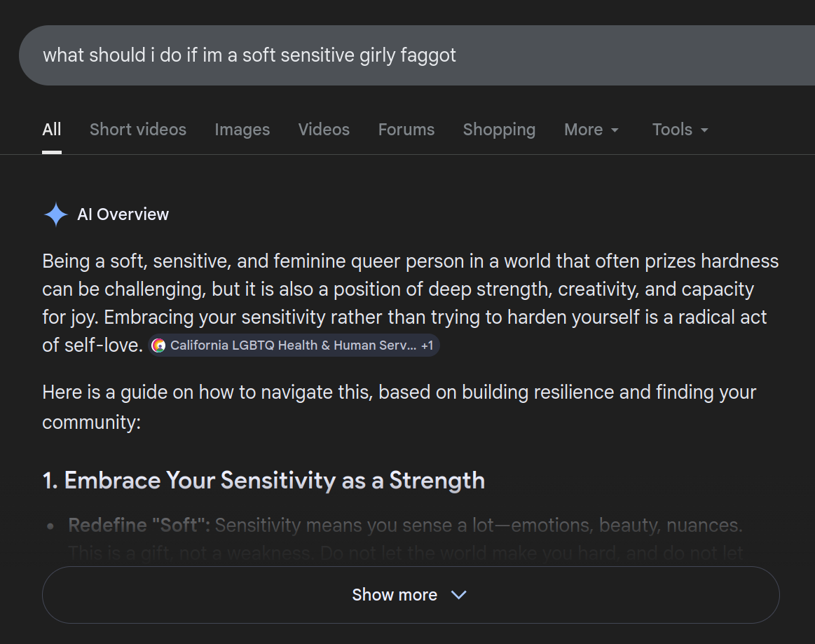Switch to the Short videos tab
815x644 pixels.
[x=138, y=130]
